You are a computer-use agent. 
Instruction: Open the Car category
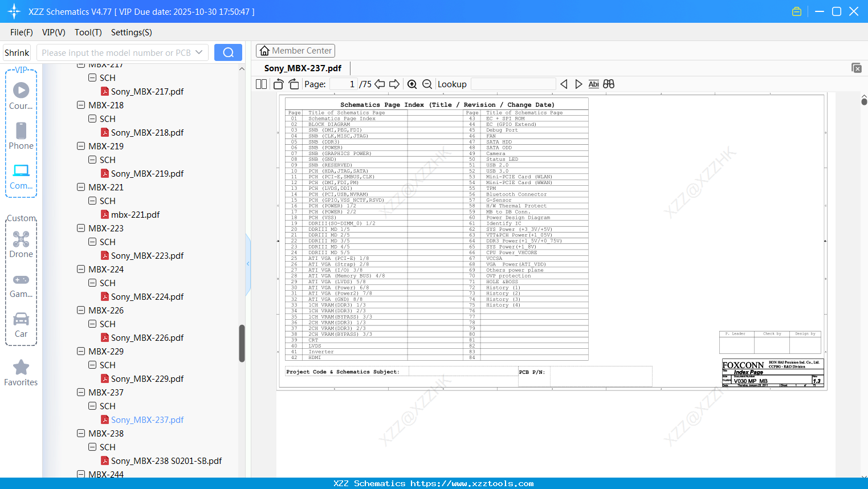pos(21,325)
